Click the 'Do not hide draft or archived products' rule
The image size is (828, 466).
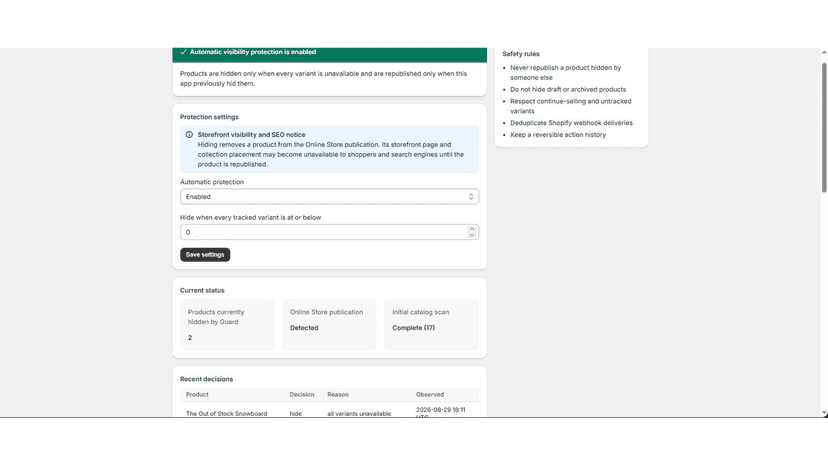568,89
